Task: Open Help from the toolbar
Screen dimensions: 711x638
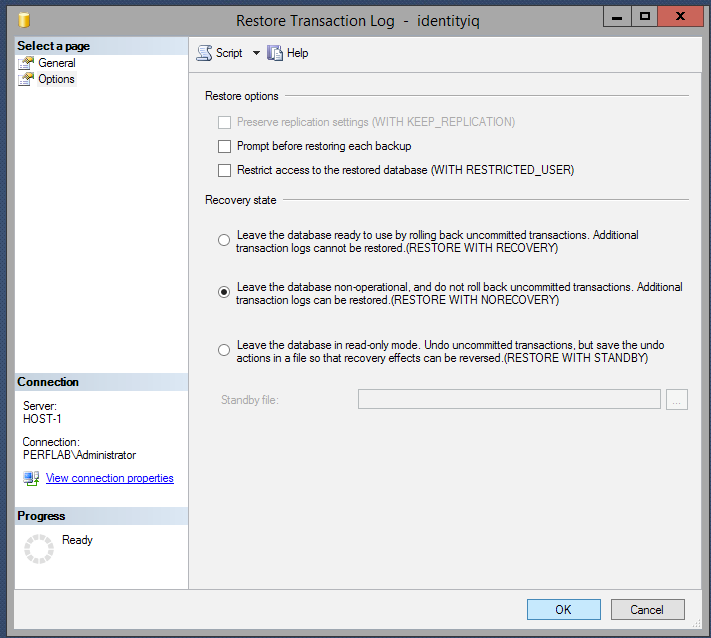Action: (287, 53)
